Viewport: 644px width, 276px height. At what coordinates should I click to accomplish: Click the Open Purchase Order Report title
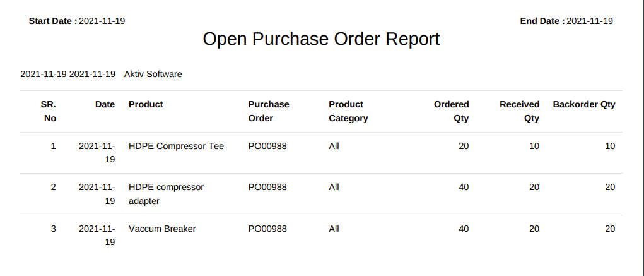[x=321, y=39]
